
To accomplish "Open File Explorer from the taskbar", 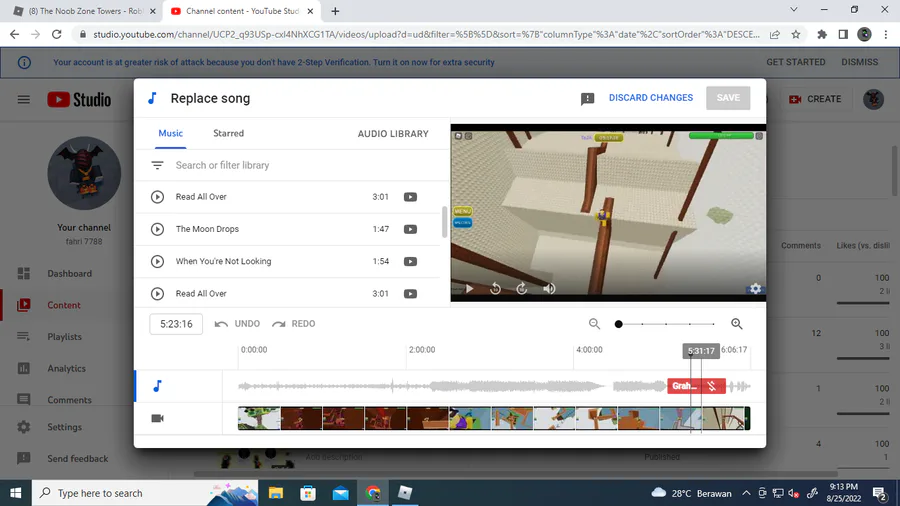I will click(276, 493).
